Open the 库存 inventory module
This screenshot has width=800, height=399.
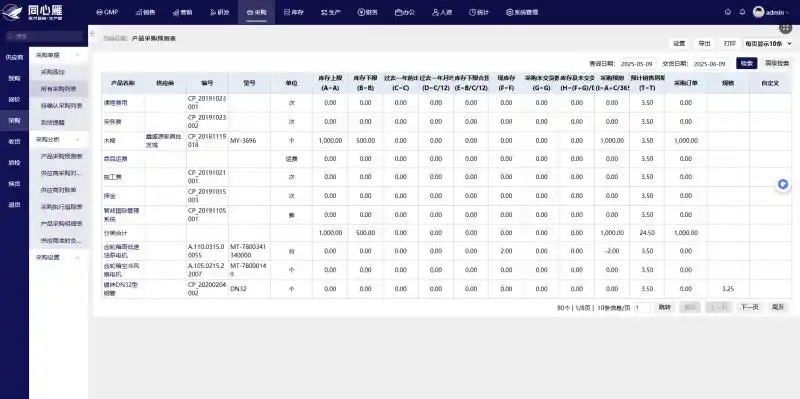(293, 12)
